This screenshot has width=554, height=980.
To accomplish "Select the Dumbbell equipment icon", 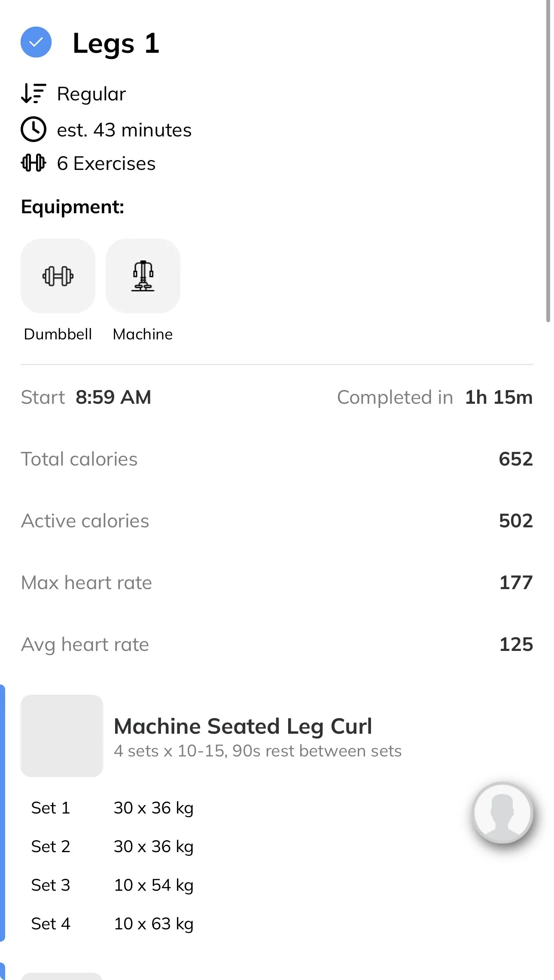I will pos(58,276).
